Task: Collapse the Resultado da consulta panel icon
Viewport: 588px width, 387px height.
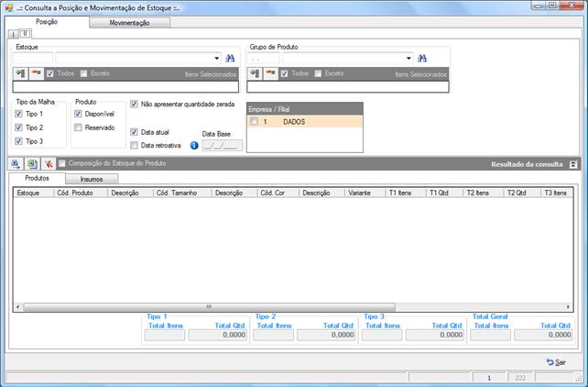Action: click(x=573, y=164)
